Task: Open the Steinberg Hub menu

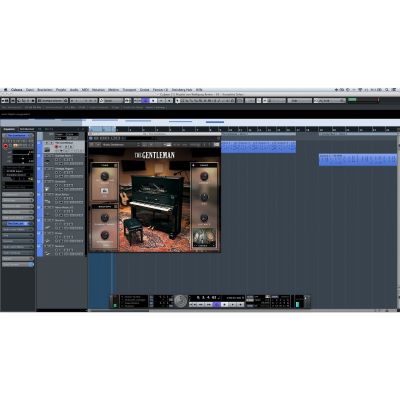Action: pyautogui.click(x=182, y=90)
